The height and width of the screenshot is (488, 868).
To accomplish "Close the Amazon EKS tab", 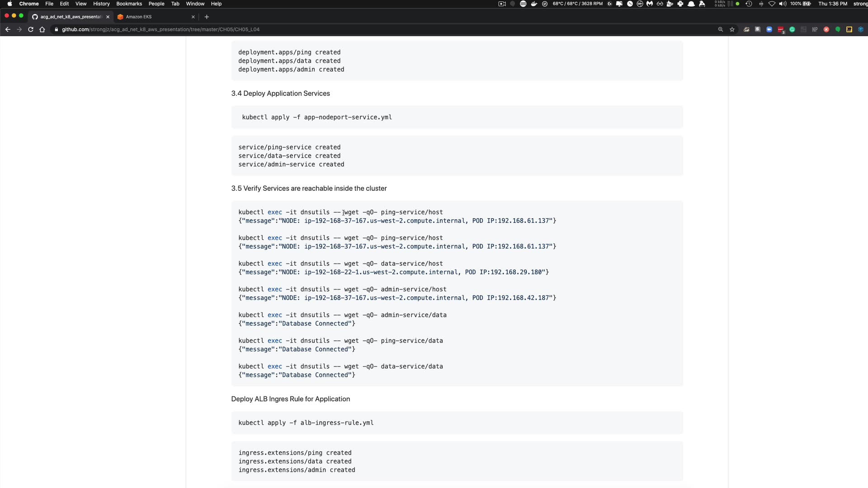I will pos(193,17).
